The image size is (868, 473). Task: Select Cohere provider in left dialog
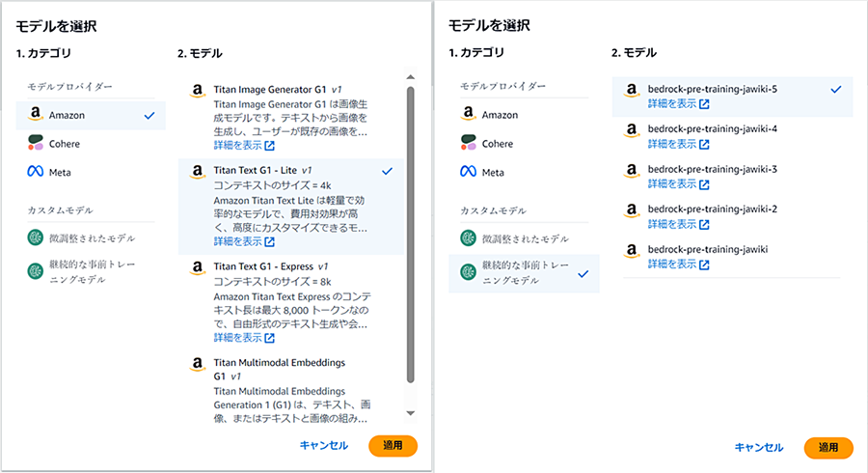(x=91, y=144)
